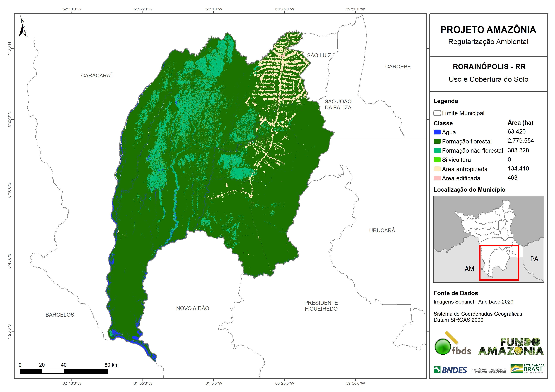The width and height of the screenshot is (555, 392).
Task: Click the blue Água legend swatch
Action: (x=437, y=132)
